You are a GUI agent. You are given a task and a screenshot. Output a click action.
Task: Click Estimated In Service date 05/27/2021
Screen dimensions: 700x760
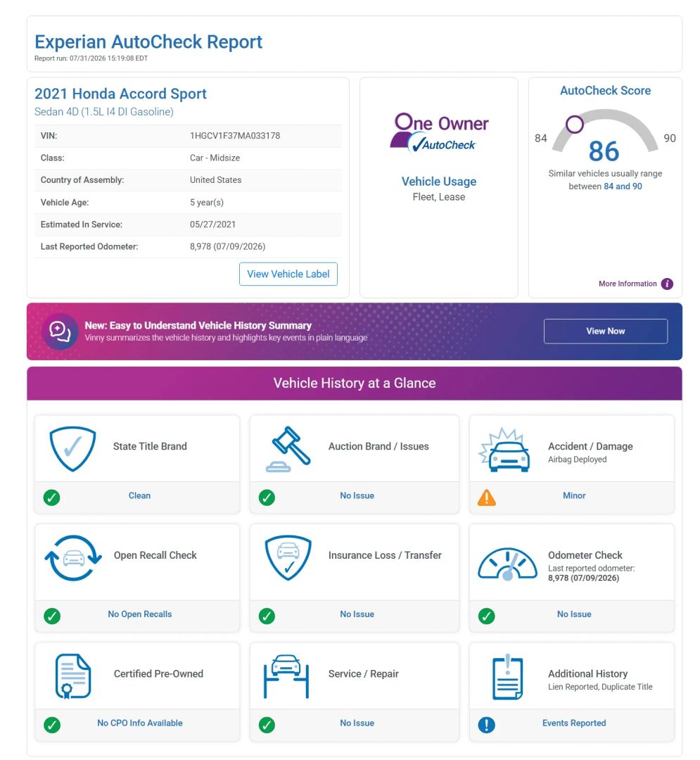tap(212, 224)
